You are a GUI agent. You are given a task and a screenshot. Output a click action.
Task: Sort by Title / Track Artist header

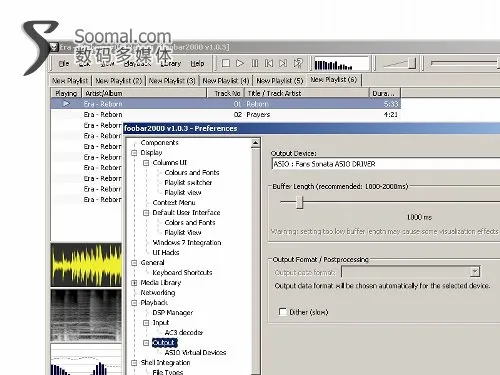click(307, 93)
